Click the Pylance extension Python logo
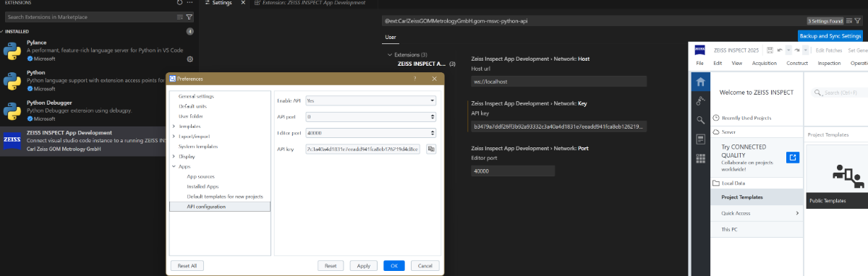 12,51
